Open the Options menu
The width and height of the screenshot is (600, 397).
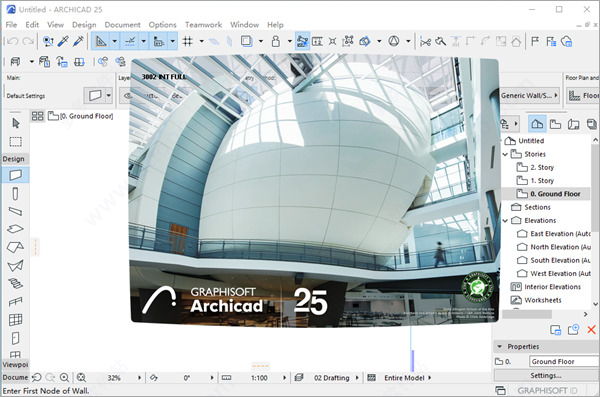pos(163,25)
